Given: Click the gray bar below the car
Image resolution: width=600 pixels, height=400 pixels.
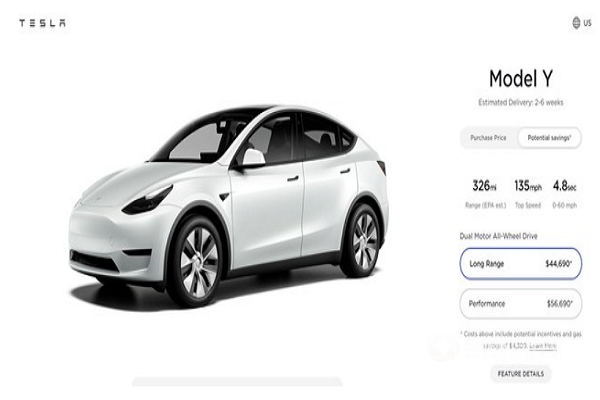Looking at the screenshot, I should point(237,382).
